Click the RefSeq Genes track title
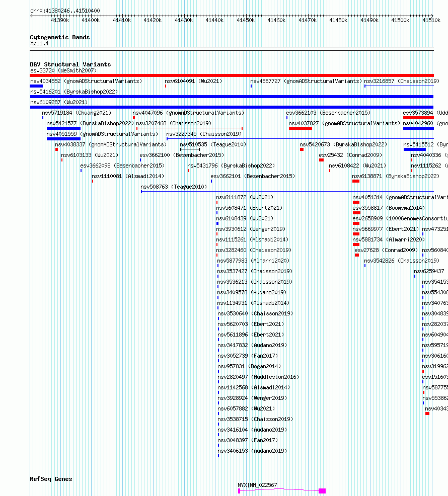448x496 pixels. [51, 479]
